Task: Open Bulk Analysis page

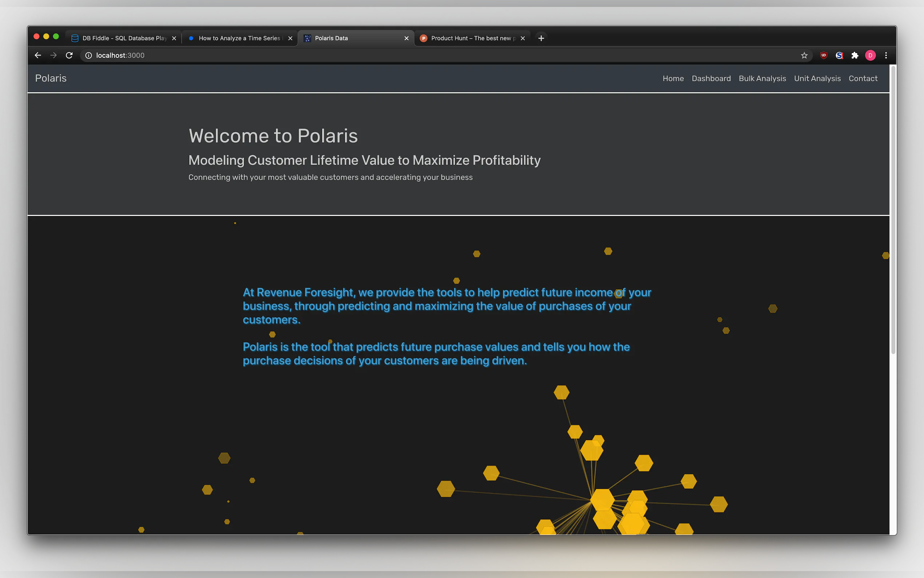Action: tap(762, 78)
